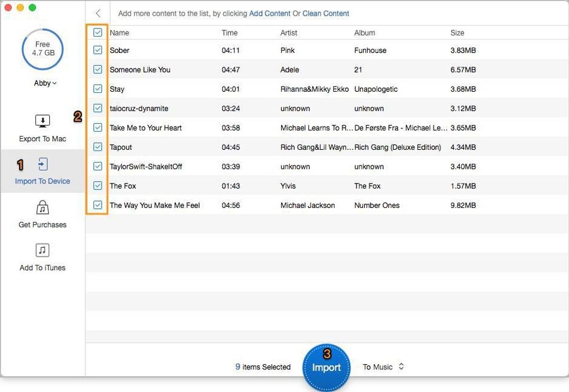
Task: Switch to the Import To Device section
Action: [x=42, y=171]
